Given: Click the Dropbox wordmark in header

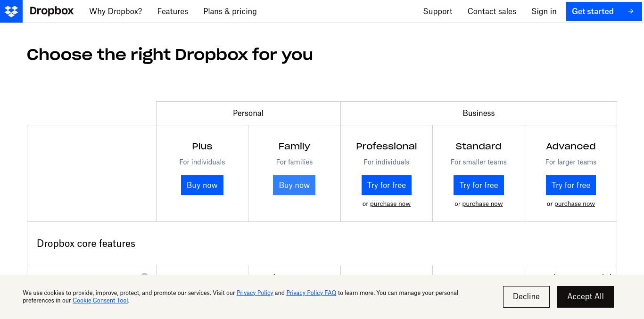Looking at the screenshot, I should point(51,11).
